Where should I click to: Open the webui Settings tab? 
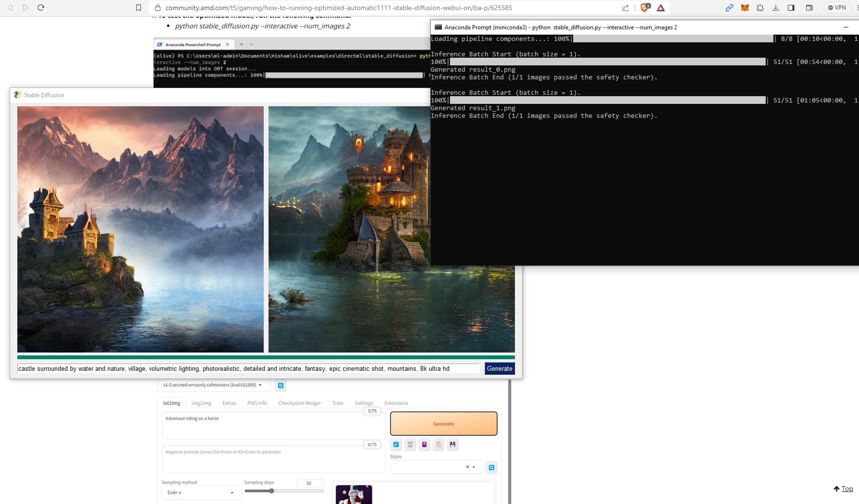click(364, 403)
